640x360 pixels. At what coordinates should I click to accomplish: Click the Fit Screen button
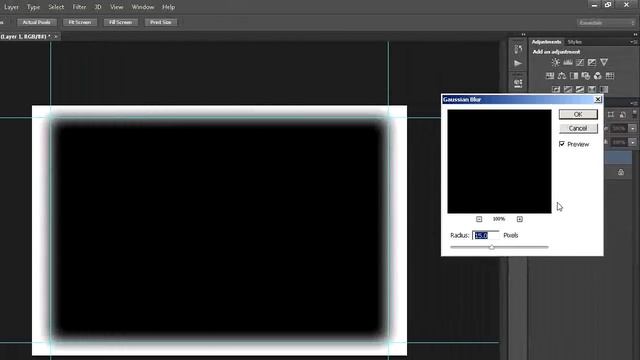point(80,22)
